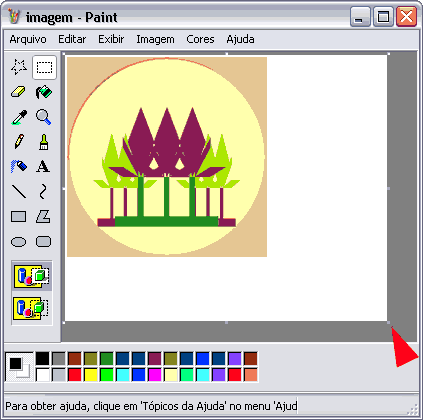Select the Free-Form Select star tool
Image resolution: width=423 pixels, height=420 pixels.
click(19, 67)
